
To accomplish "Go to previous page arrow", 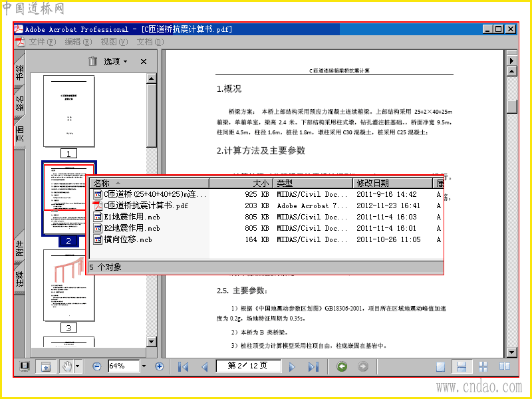I will 205,367.
